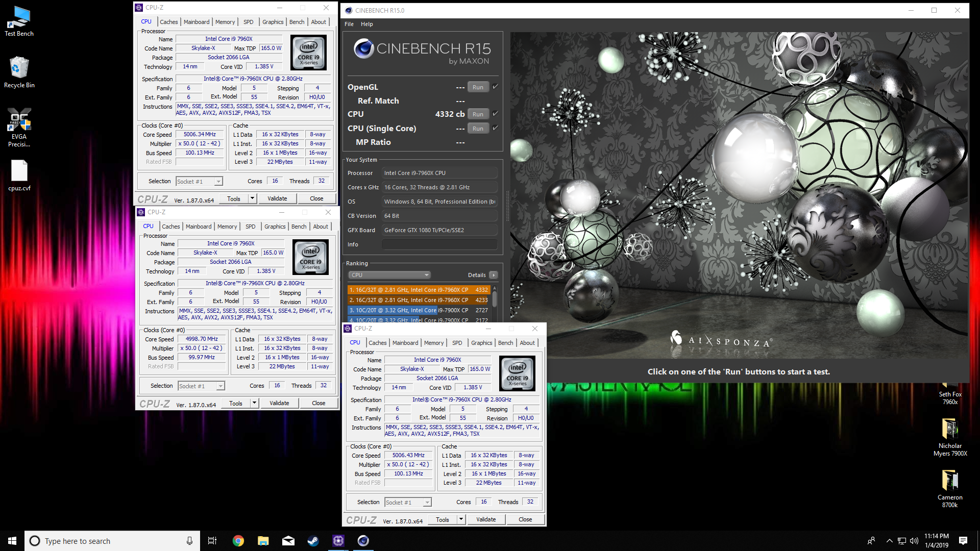Open the cpuz.cvf file icon

(19, 176)
